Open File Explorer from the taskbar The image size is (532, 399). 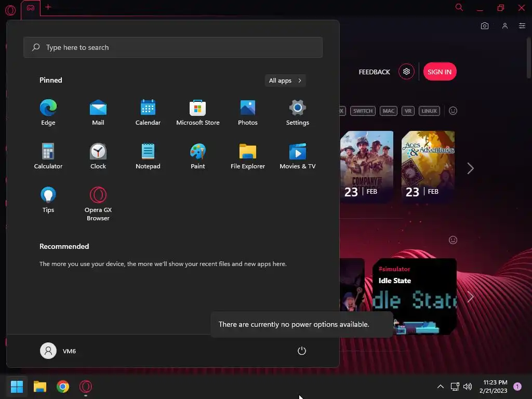[x=39, y=387]
